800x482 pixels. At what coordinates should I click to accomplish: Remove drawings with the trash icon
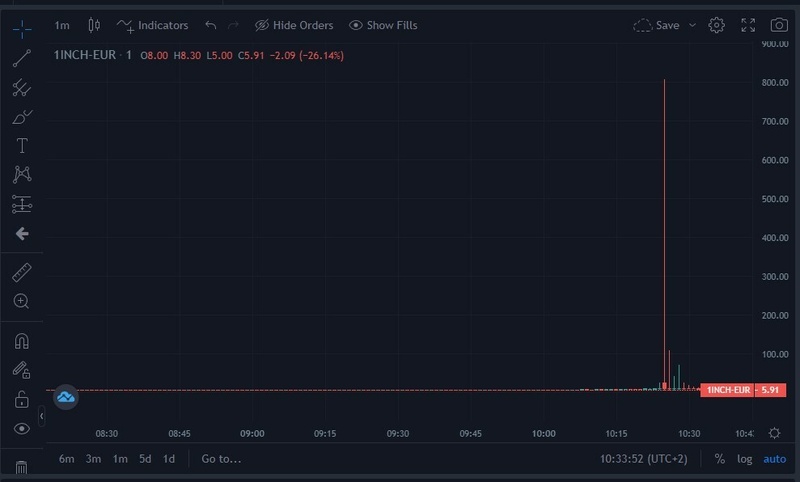click(21, 467)
